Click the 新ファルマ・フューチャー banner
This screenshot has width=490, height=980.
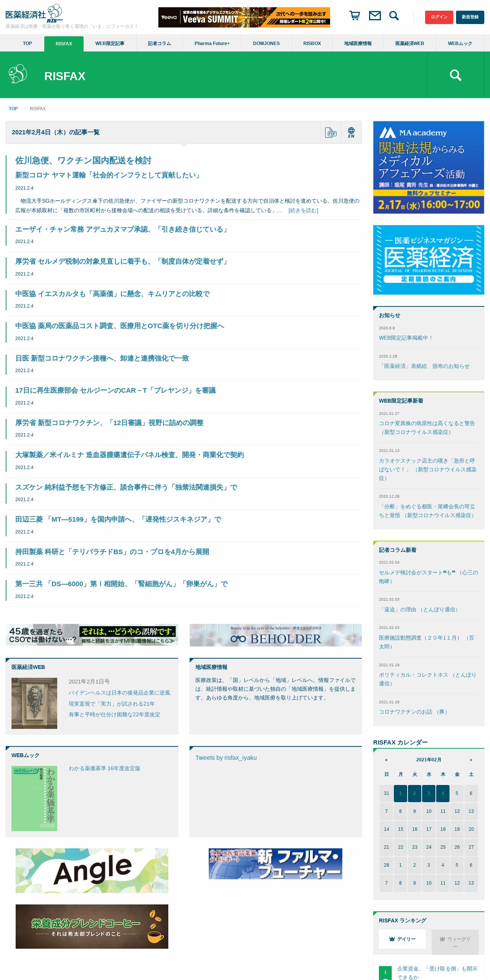click(276, 864)
